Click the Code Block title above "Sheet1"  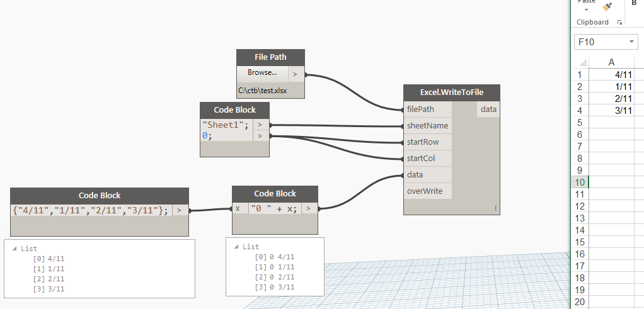(234, 110)
